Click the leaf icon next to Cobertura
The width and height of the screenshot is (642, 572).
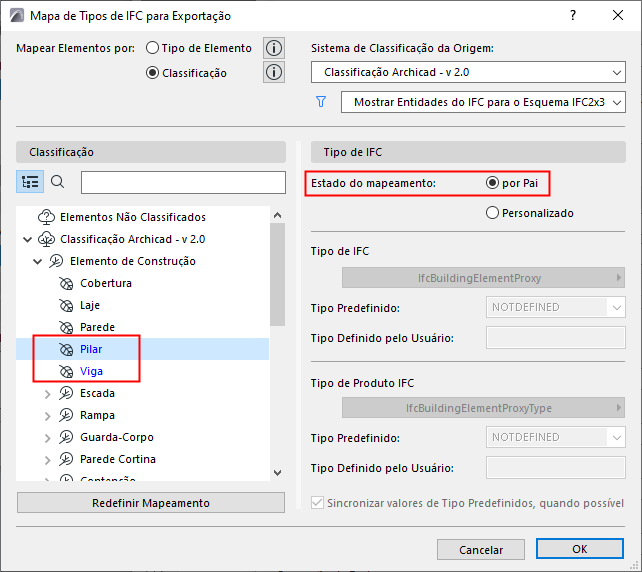[x=66, y=283]
